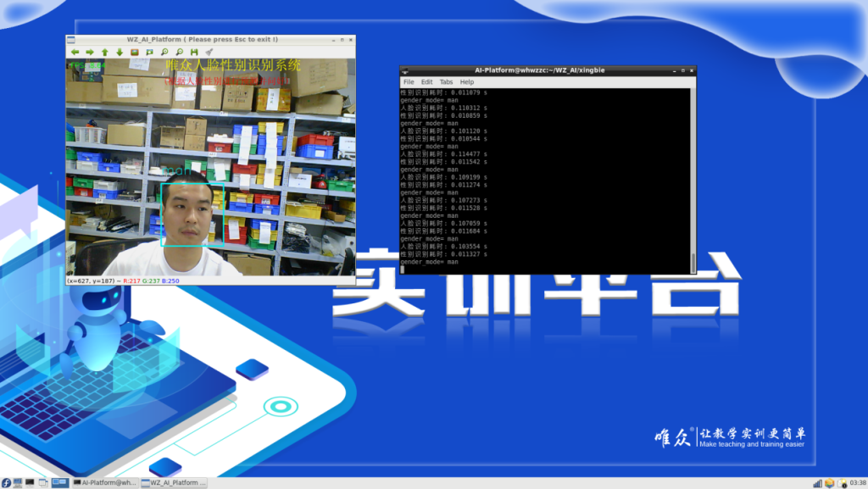The height and width of the screenshot is (489, 868).
Task: Click the pan up green arrow
Action: pos(104,52)
